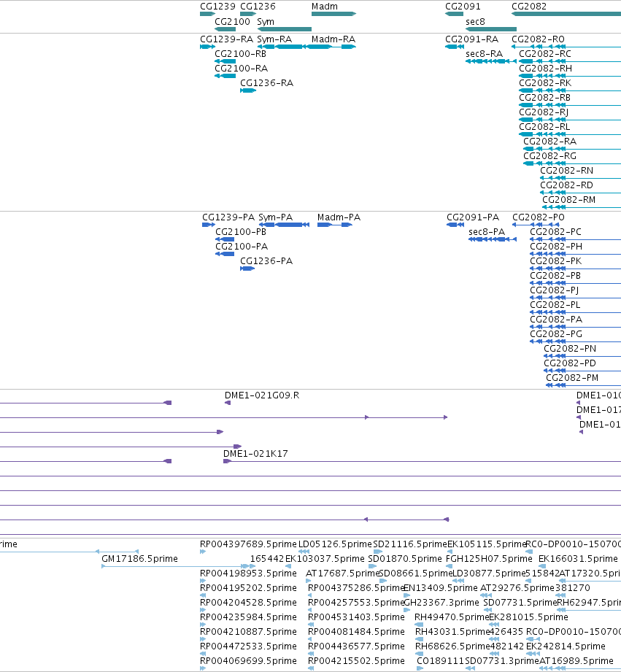621x672 pixels.
Task: Select the CG2082-PM protein label
Action: (x=572, y=377)
